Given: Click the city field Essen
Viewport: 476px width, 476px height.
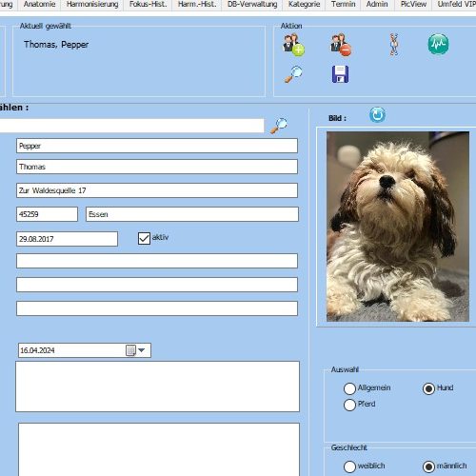Looking at the screenshot, I should click(x=192, y=214).
